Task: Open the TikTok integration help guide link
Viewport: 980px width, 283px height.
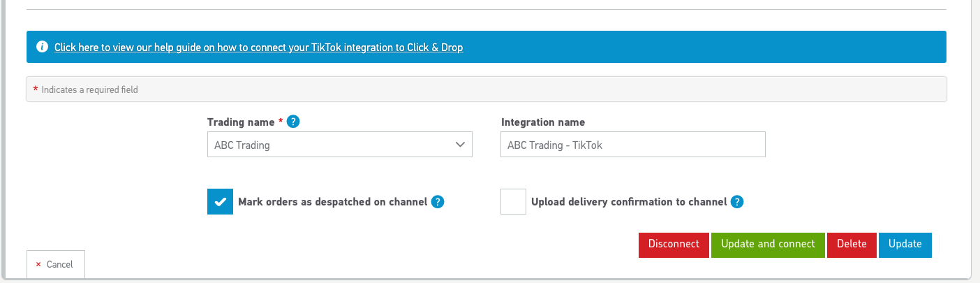Action: tap(258, 48)
